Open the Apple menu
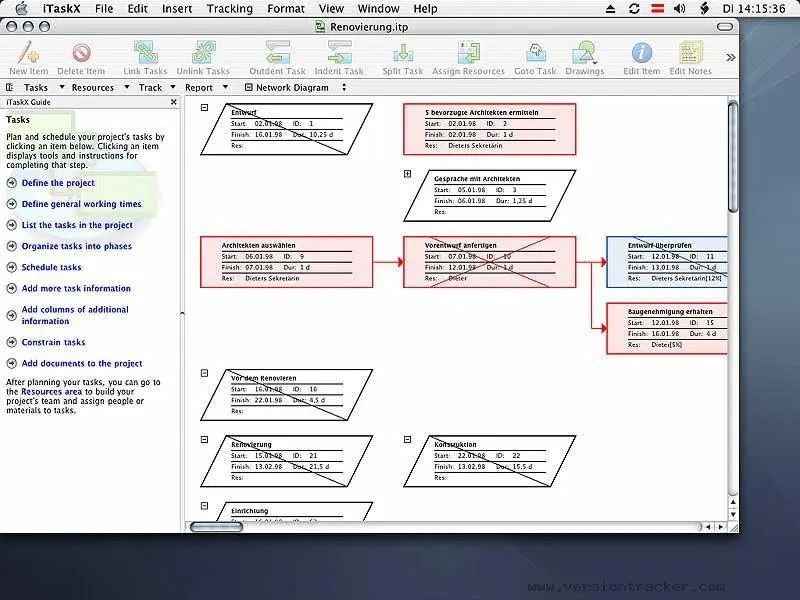800x600 pixels. (x=21, y=9)
